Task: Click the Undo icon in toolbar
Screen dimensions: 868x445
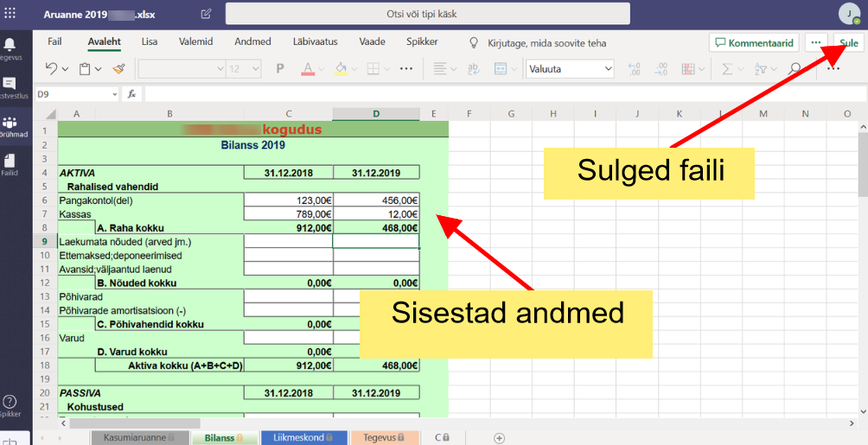Action: click(x=52, y=69)
